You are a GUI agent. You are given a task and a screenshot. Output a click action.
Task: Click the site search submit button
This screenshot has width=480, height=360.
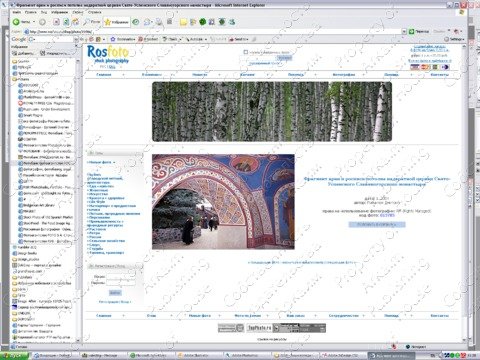[284, 58]
